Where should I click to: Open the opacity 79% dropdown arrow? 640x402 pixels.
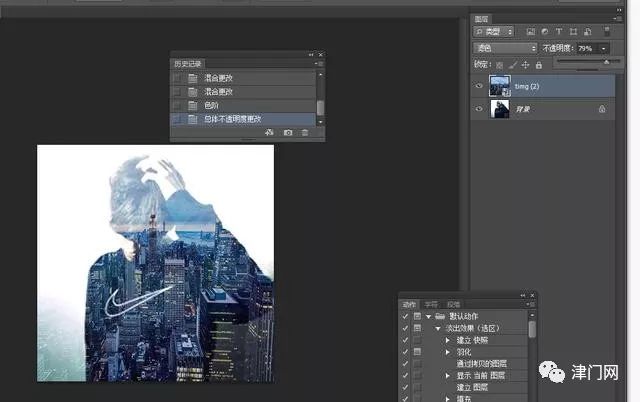pyautogui.click(x=605, y=47)
